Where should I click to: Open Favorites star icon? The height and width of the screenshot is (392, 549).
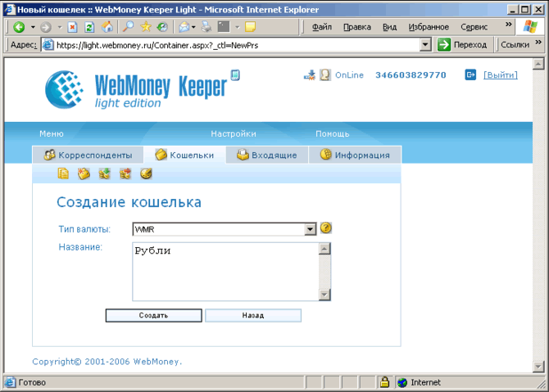pos(146,26)
